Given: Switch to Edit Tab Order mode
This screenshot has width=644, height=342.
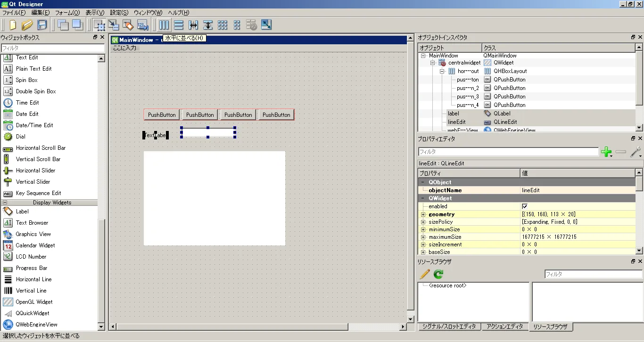Looking at the screenshot, I should (142, 25).
